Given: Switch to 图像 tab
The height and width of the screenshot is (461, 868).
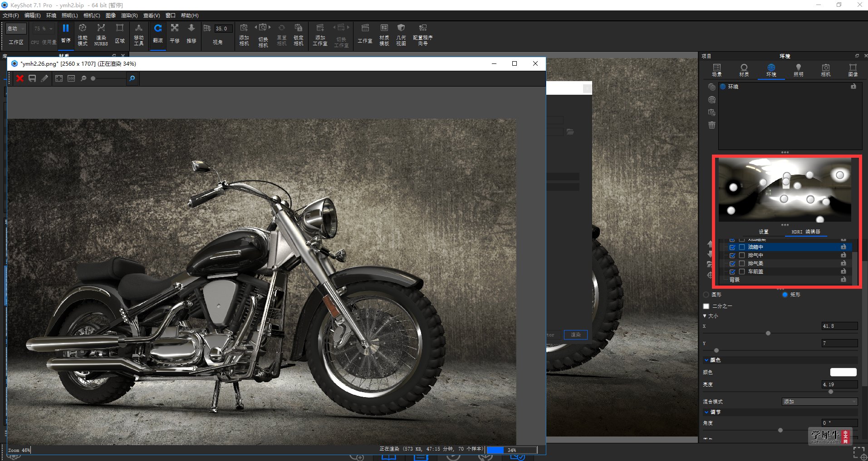Looking at the screenshot, I should pos(853,70).
